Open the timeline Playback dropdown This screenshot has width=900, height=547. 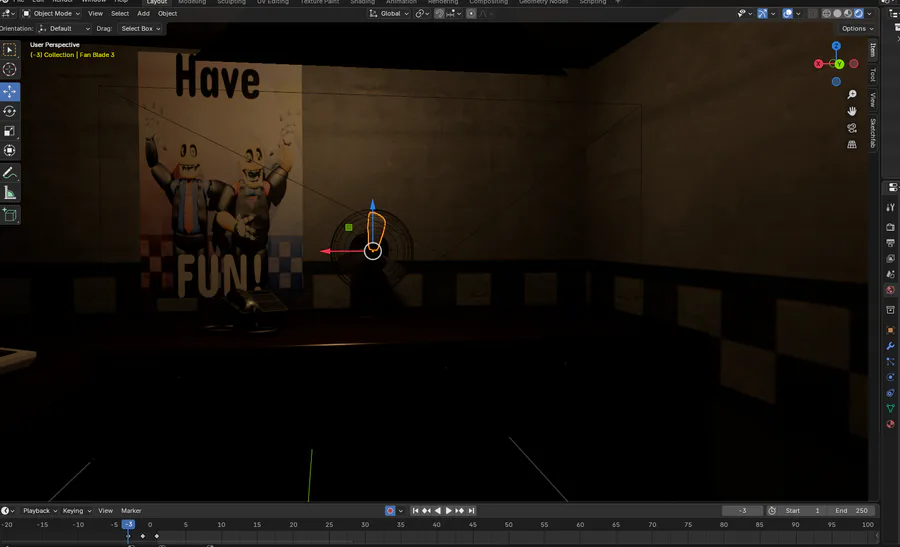[40, 510]
